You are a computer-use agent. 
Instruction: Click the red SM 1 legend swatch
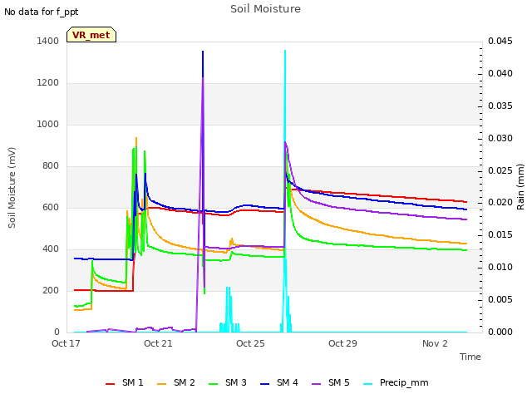[110, 384]
